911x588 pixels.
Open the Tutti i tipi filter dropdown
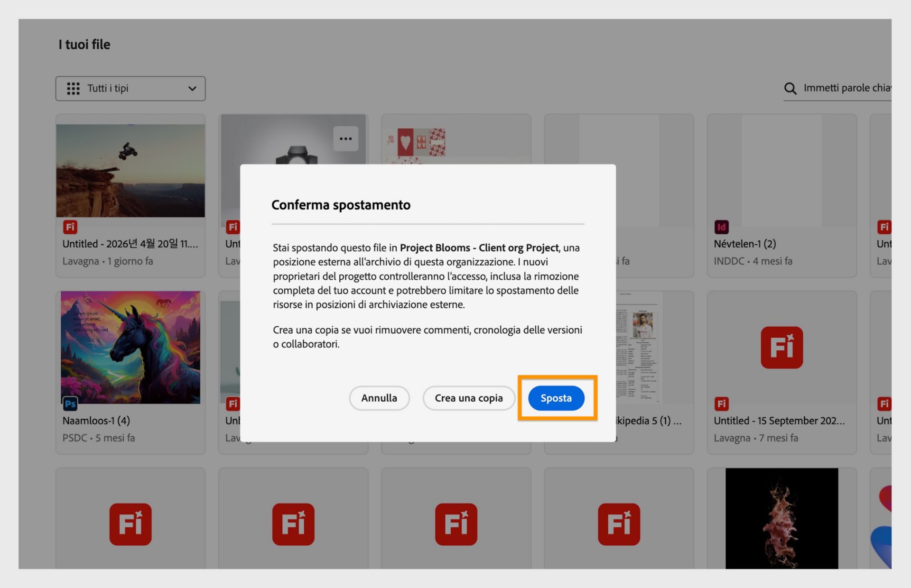(x=130, y=89)
